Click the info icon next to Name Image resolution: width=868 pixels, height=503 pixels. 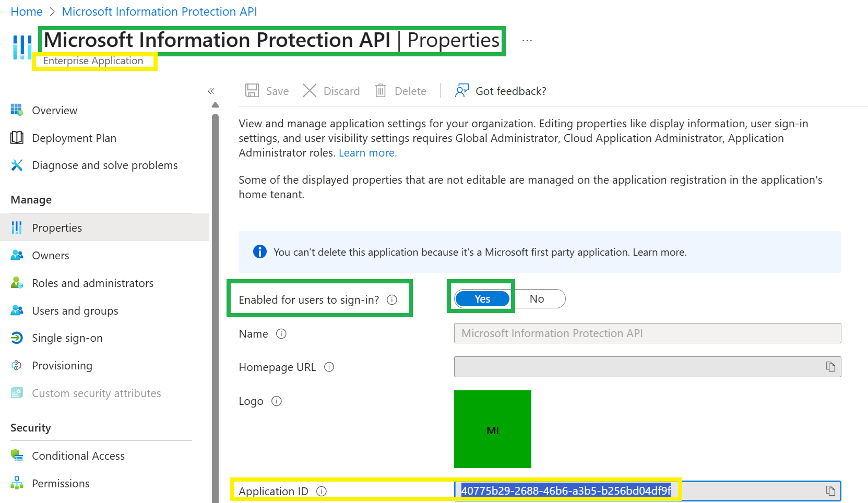coord(281,333)
